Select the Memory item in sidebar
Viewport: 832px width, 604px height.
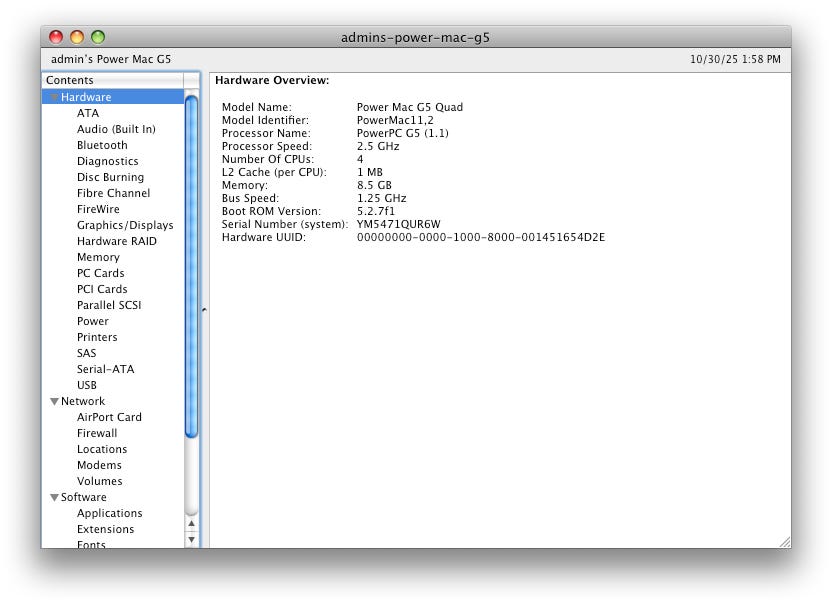pyautogui.click(x=98, y=257)
